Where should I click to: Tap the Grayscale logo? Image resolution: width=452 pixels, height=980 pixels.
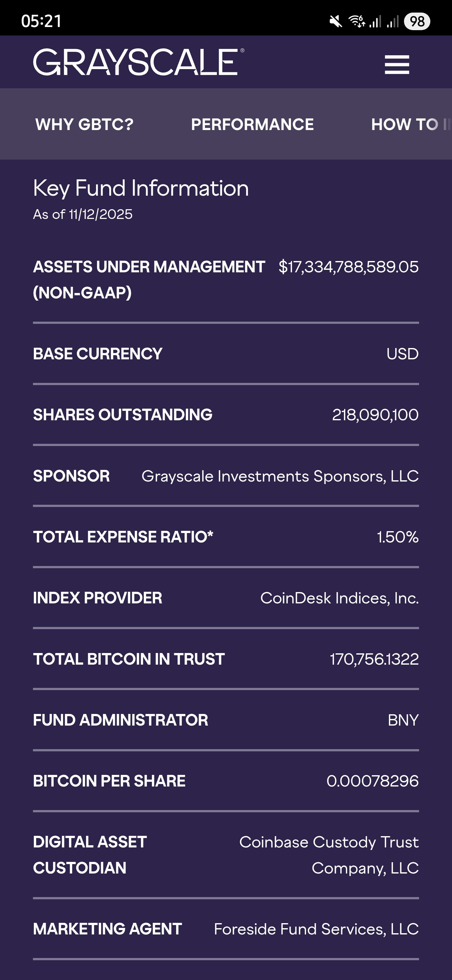coord(139,62)
